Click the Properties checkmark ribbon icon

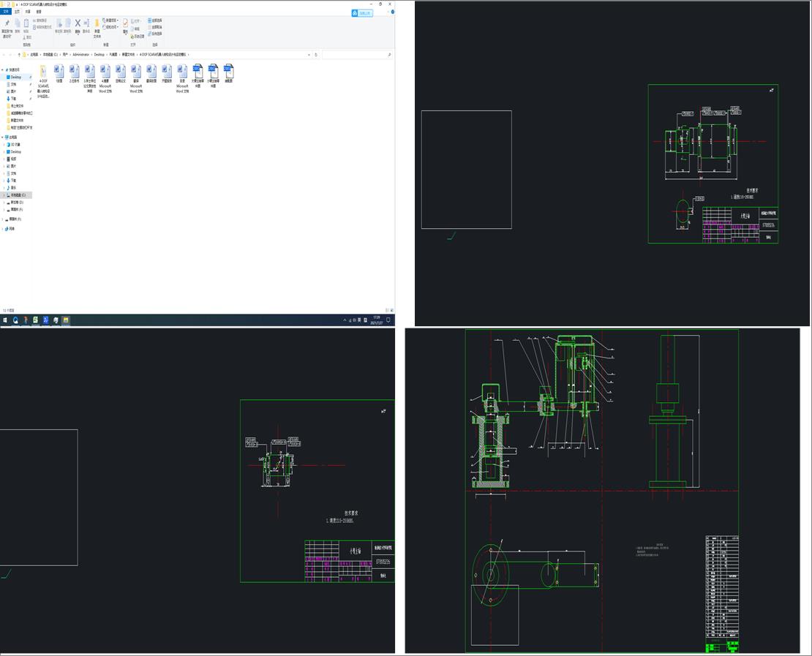(125, 24)
